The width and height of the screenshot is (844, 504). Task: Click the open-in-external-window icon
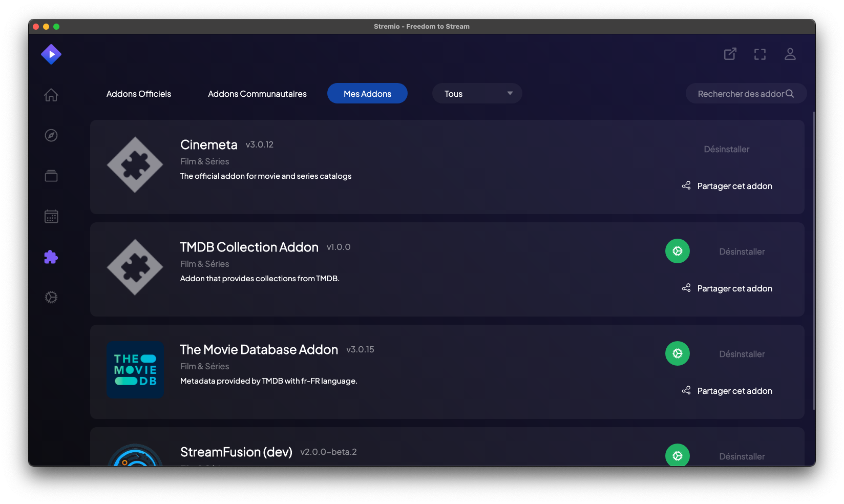[x=730, y=54]
